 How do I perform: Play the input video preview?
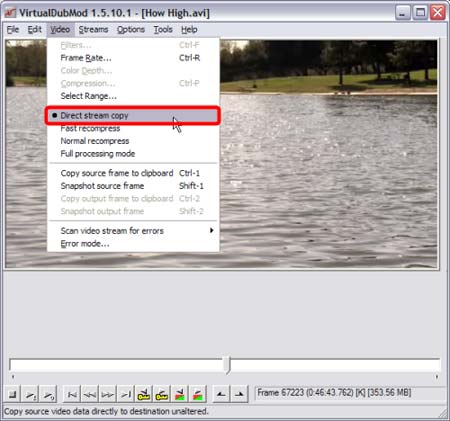click(31, 395)
